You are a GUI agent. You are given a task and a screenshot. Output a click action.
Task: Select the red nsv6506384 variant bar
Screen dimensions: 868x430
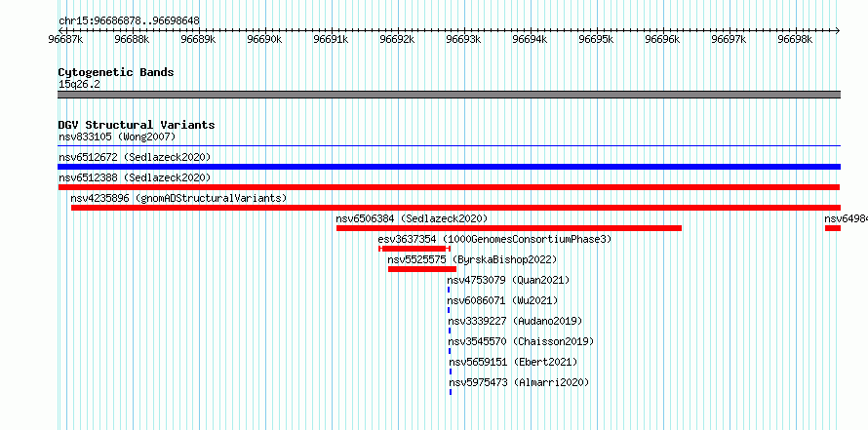click(509, 228)
